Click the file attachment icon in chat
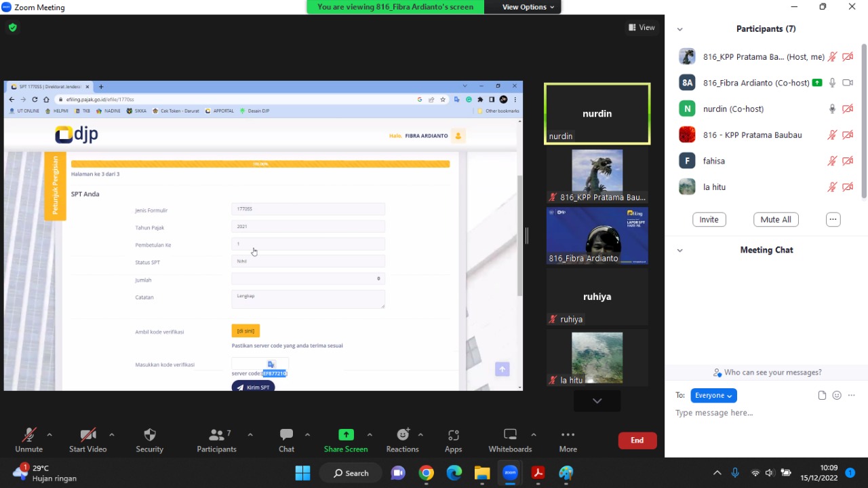The width and height of the screenshot is (868, 488). pos(822,396)
